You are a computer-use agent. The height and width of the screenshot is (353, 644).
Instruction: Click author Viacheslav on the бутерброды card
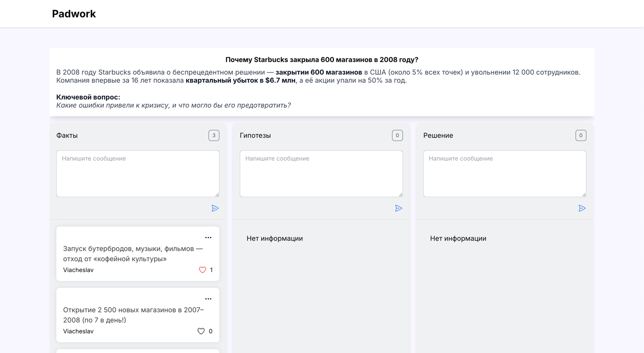(78, 270)
